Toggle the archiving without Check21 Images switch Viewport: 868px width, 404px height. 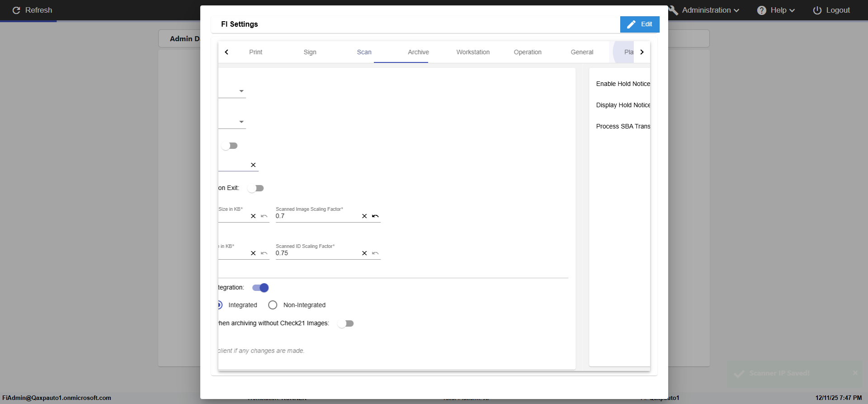coord(346,323)
